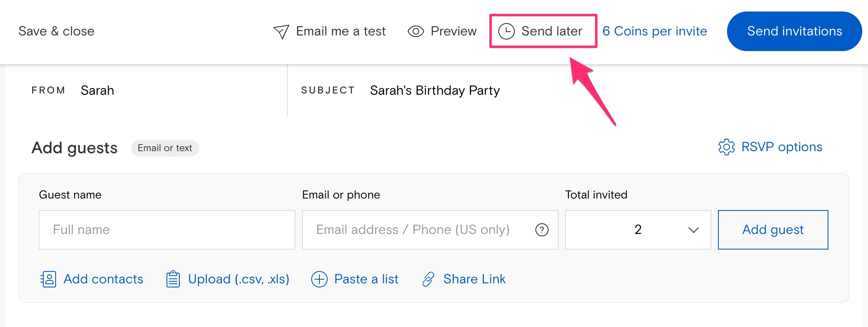Click the phone number help question-mark icon
Viewport: 868px width, 327px height.
click(542, 230)
